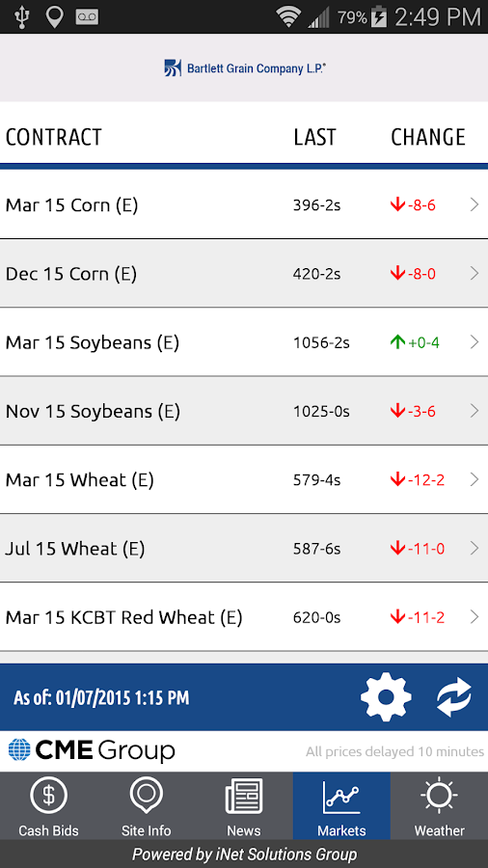Tap the Bartlett Grain Company logo
The width and height of the screenshot is (488, 868).
(x=245, y=68)
